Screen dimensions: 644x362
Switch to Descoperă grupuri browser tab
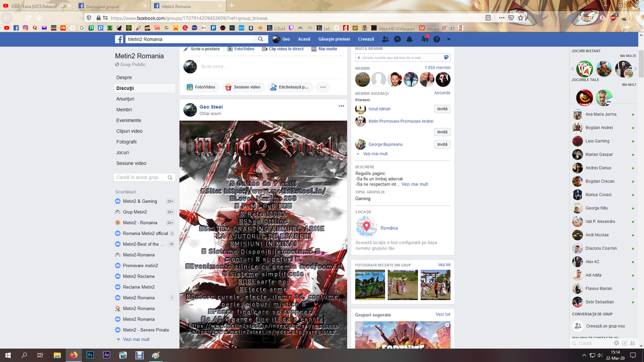pos(113,6)
